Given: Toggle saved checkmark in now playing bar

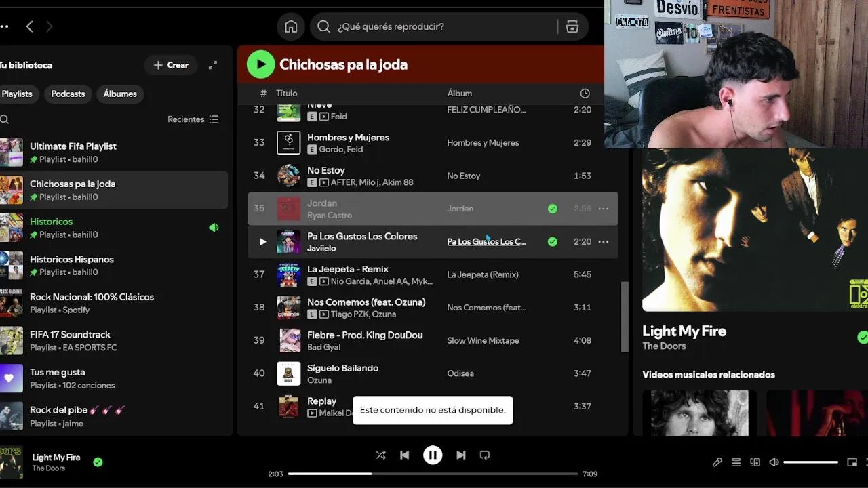Looking at the screenshot, I should point(98,462).
